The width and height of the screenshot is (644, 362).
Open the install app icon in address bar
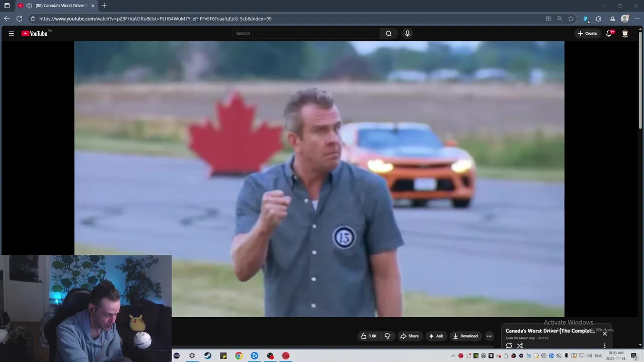point(548,19)
